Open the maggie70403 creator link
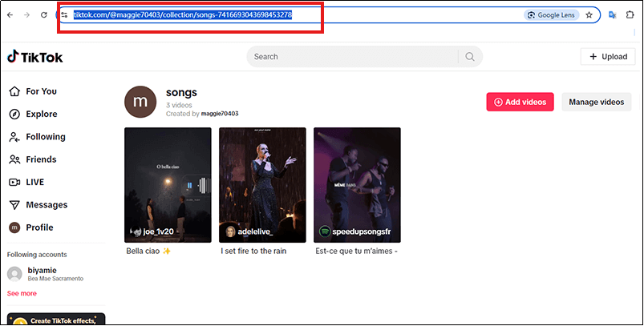 [x=220, y=114]
